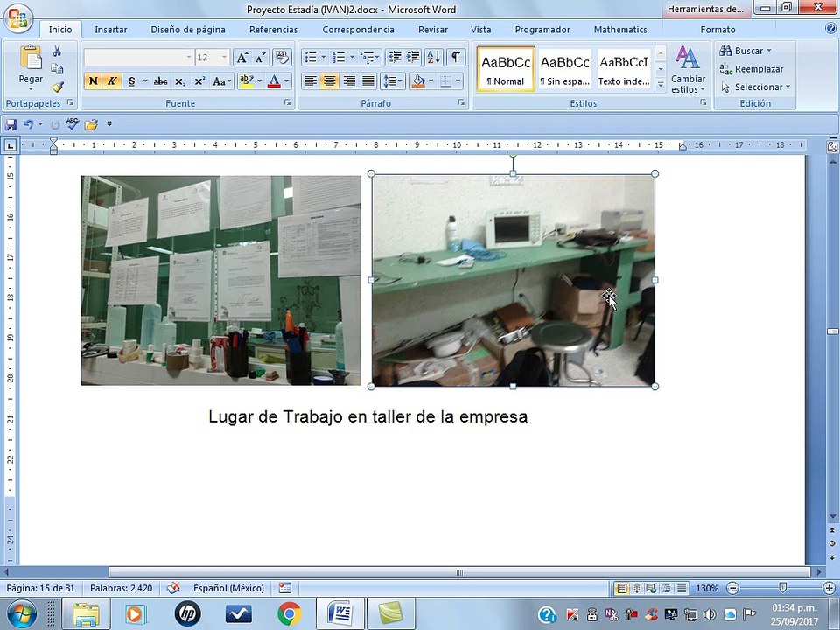
Task: Toggle center alignment
Action: click(x=330, y=81)
